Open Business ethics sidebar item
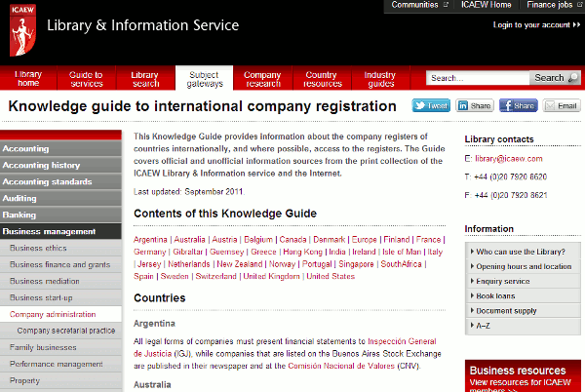The height and width of the screenshot is (392, 585). coord(60,248)
